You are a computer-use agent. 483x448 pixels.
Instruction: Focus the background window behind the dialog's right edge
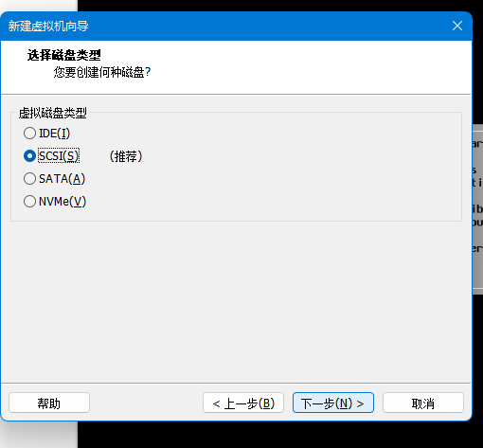click(477, 208)
